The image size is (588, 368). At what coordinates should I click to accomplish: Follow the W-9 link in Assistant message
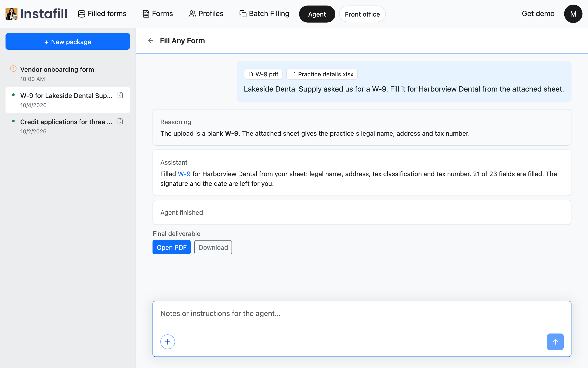[184, 174]
